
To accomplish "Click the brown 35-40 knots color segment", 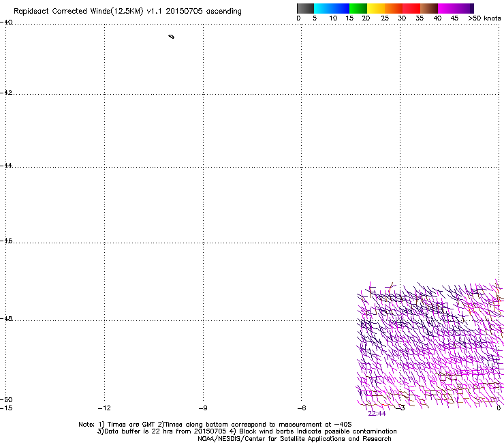I will [429, 8].
